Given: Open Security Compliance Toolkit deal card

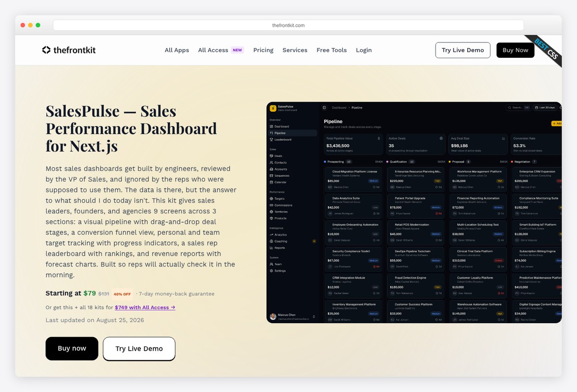Looking at the screenshot, I should pos(353,258).
